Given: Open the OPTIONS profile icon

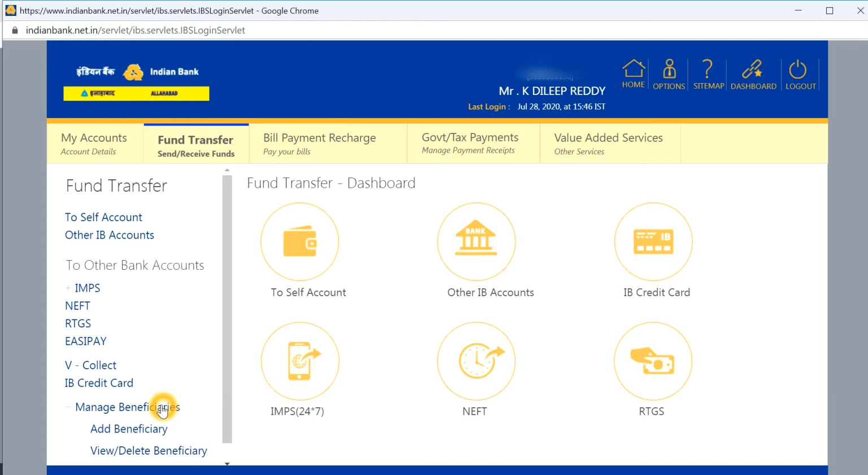Looking at the screenshot, I should [x=669, y=74].
